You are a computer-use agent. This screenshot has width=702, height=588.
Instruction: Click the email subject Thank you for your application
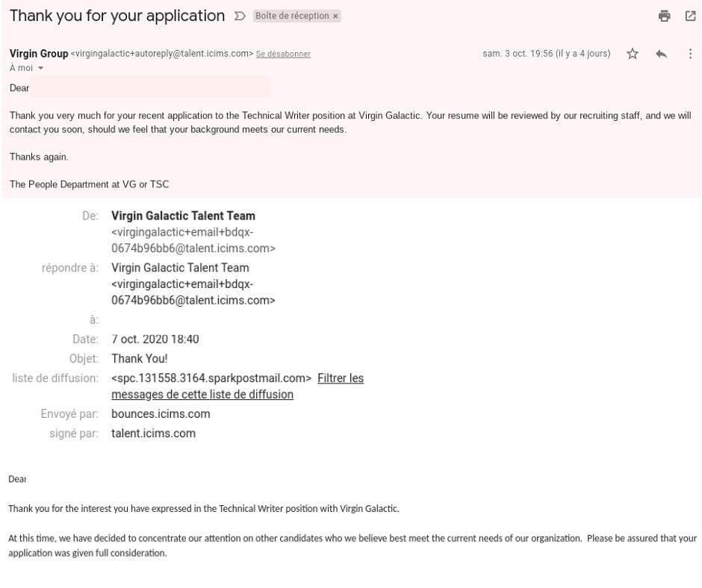[x=117, y=16]
